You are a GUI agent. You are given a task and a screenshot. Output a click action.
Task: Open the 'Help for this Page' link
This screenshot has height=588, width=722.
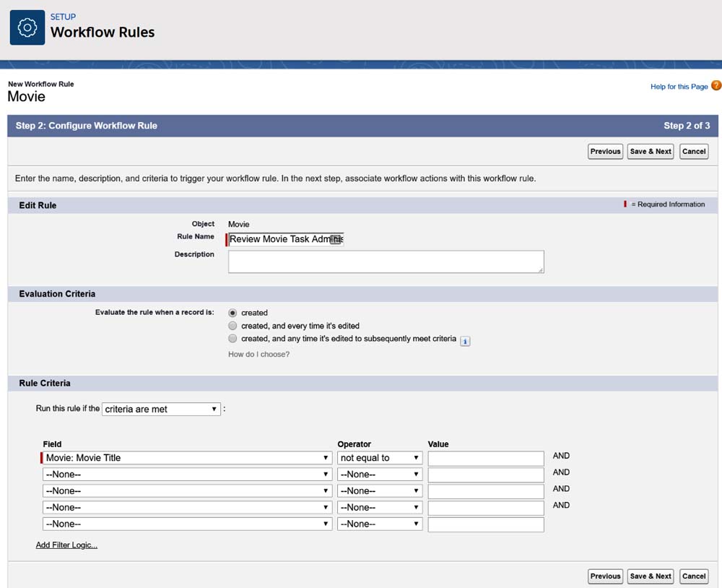coord(679,87)
